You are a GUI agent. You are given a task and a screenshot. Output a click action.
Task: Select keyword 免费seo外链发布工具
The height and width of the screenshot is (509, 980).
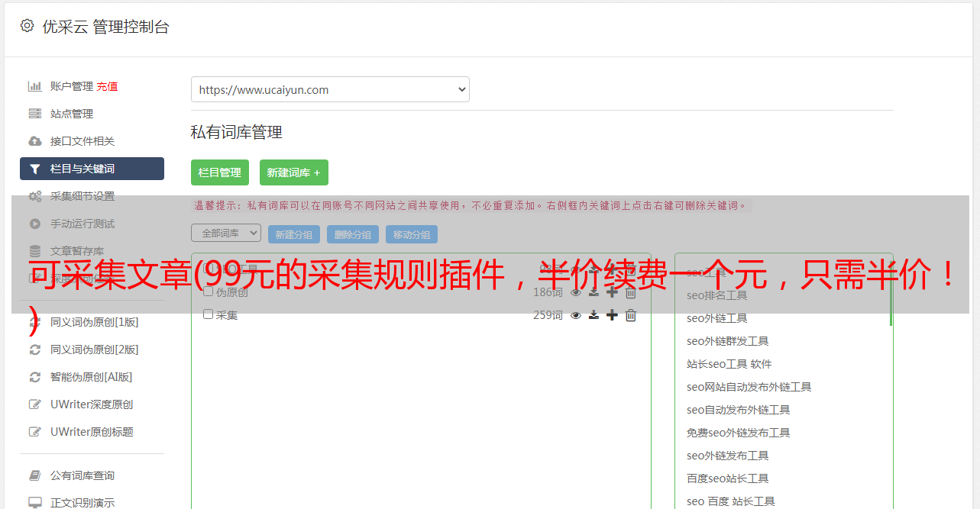[x=739, y=433]
